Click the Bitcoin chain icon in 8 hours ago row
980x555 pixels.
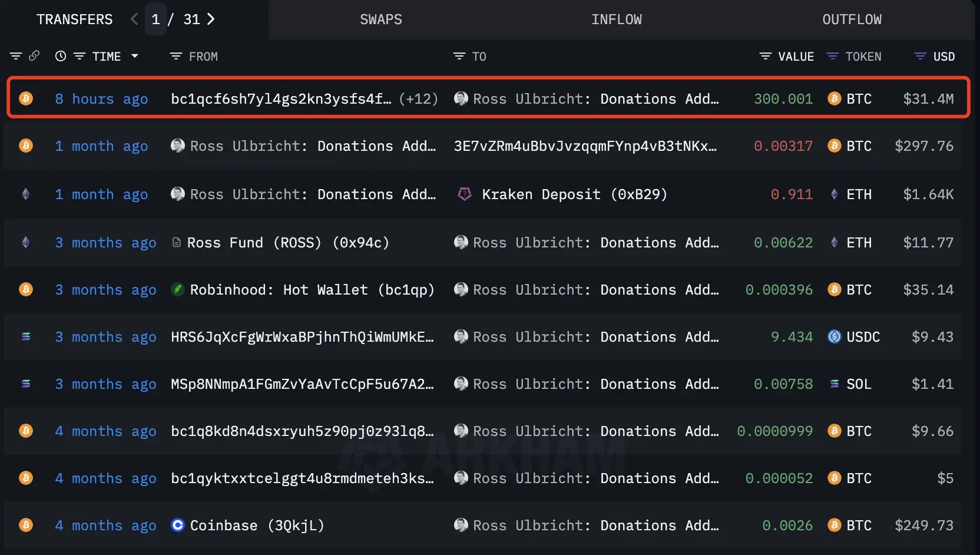[x=26, y=98]
